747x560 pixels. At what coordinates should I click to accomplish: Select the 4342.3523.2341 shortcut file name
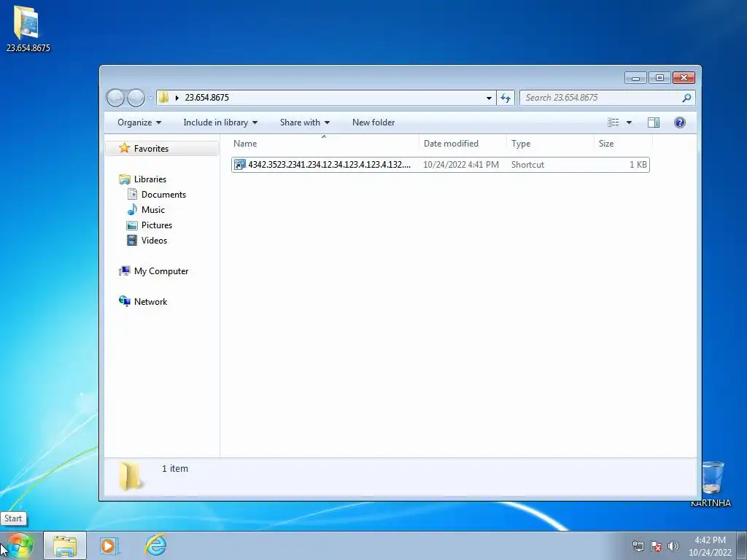(x=329, y=165)
